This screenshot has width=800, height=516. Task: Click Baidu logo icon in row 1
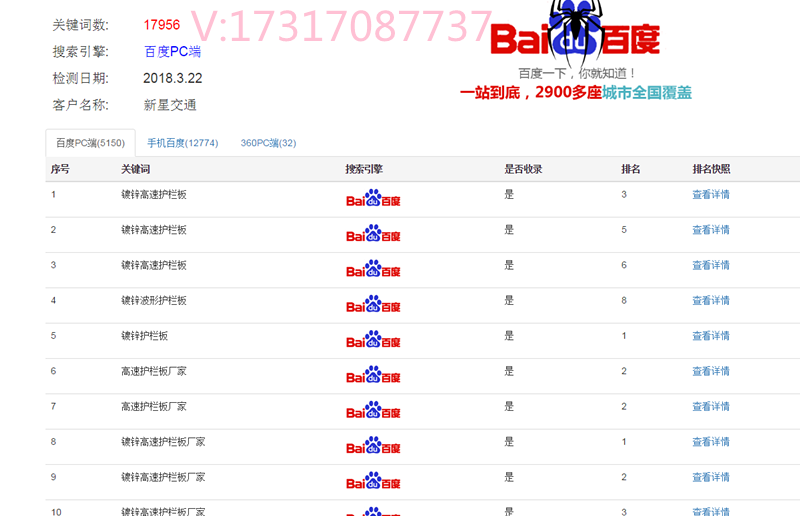[373, 198]
